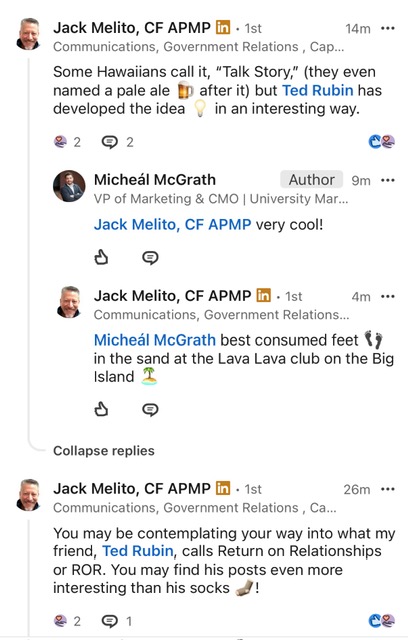Open options menu on 26m comment
The image size is (408, 640).
click(x=387, y=489)
